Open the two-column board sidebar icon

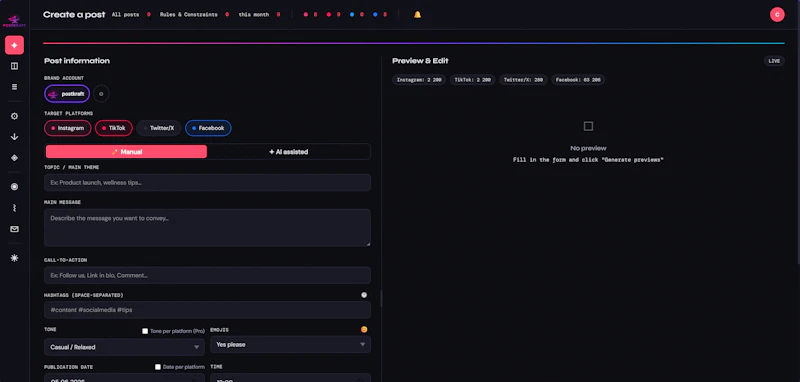(x=14, y=66)
